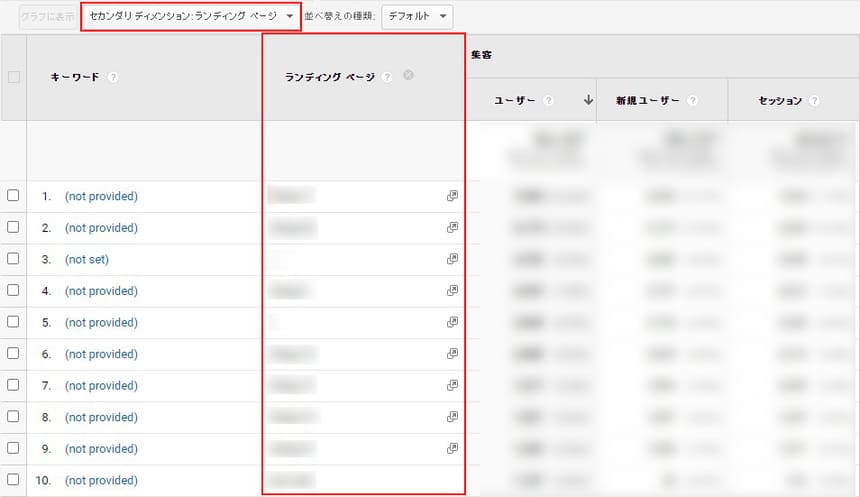The width and height of the screenshot is (860, 497).
Task: Click help icon next to キーワード header
Action: [113, 78]
